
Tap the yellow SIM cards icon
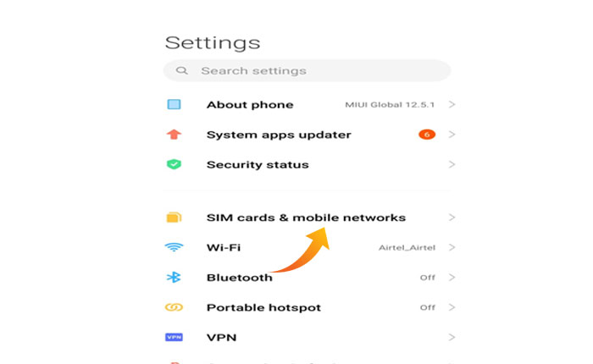click(x=174, y=218)
